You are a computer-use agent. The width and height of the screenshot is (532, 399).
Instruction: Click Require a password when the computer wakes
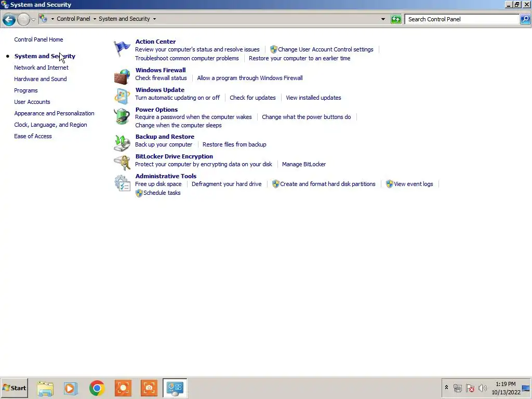tap(193, 117)
